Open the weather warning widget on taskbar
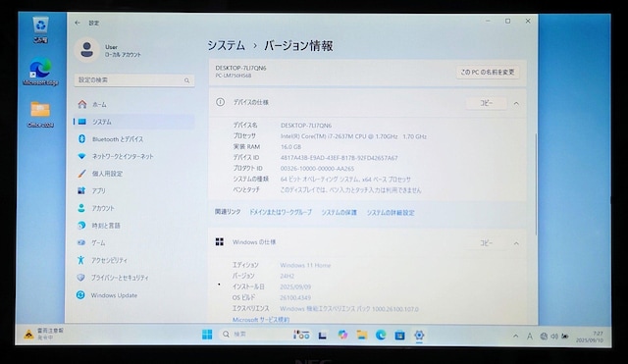This screenshot has height=364, width=628. tap(44, 334)
